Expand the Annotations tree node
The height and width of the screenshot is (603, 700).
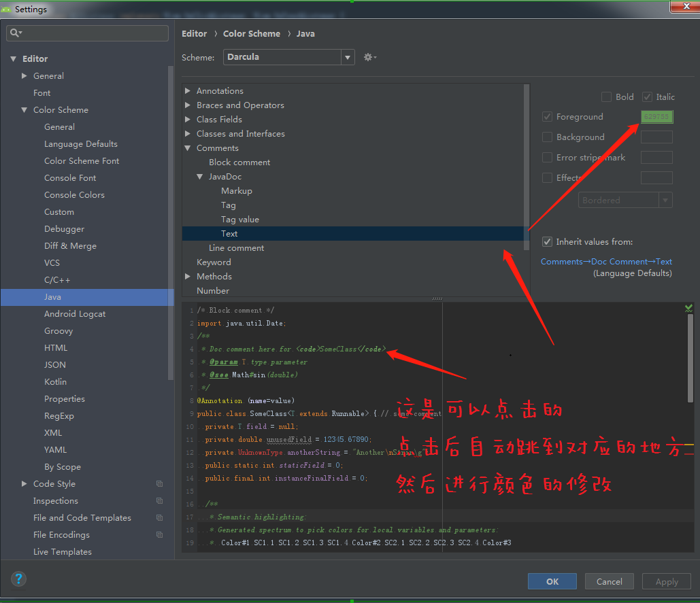click(x=188, y=91)
